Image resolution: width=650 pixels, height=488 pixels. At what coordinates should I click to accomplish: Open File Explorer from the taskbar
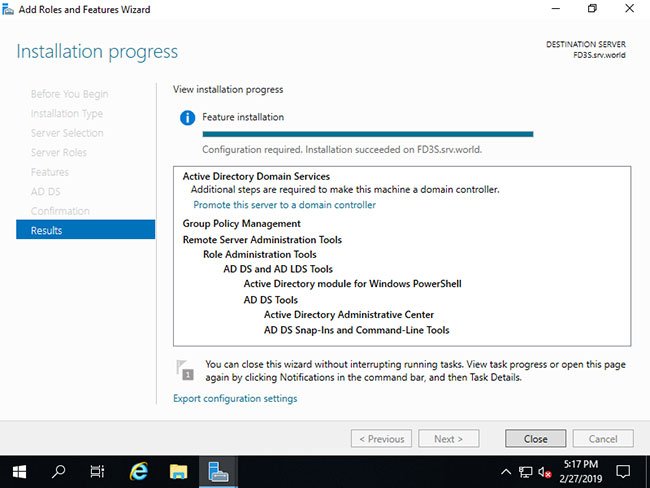coord(178,472)
